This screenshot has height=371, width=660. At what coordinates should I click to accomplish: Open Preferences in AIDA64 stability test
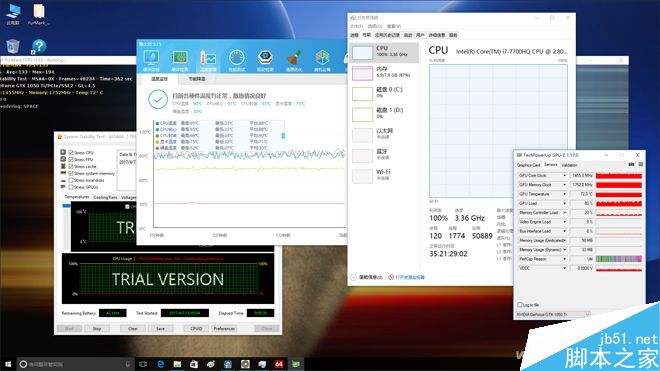tap(224, 328)
